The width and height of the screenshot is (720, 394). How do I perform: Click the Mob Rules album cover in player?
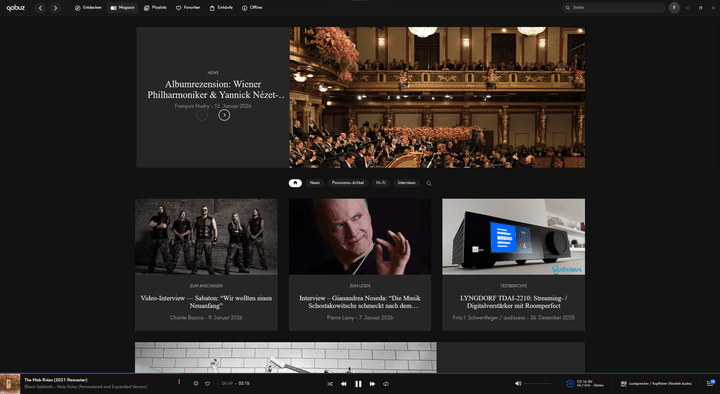click(10, 384)
